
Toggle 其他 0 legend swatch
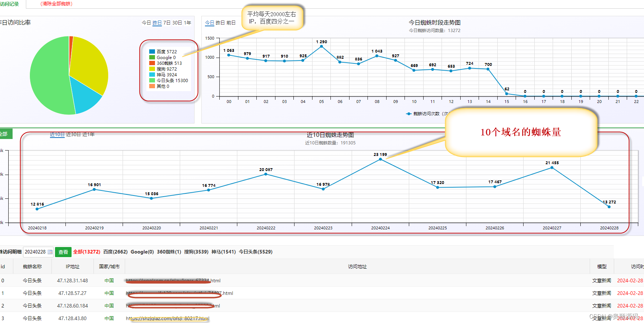click(x=152, y=86)
